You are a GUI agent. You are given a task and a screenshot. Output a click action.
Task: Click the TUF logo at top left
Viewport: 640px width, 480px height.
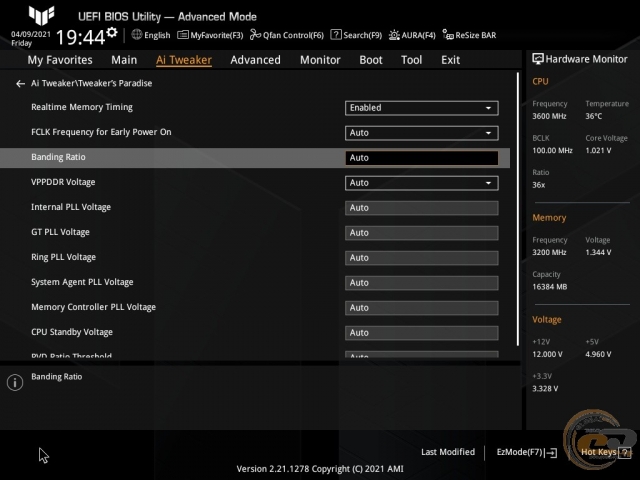(41, 15)
